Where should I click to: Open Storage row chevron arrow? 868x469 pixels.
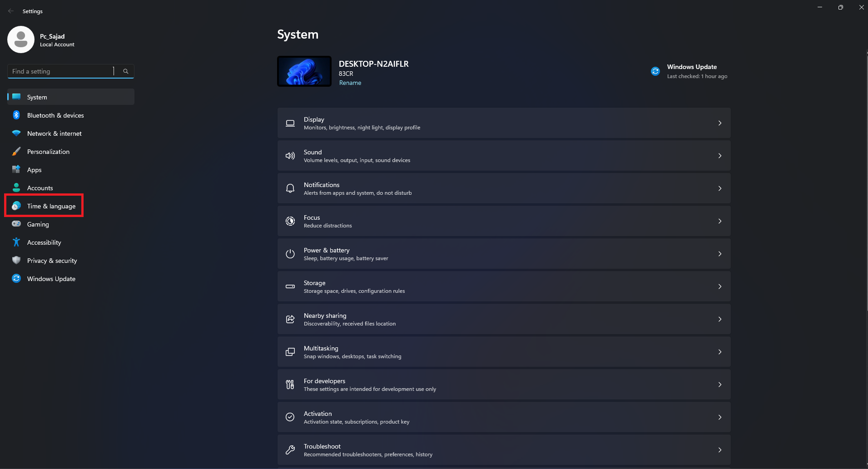(x=720, y=286)
